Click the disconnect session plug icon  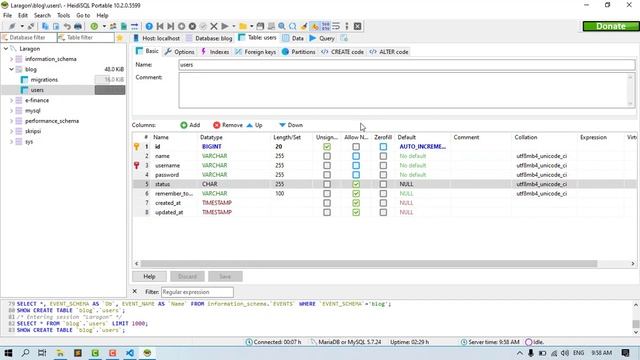click(31, 26)
